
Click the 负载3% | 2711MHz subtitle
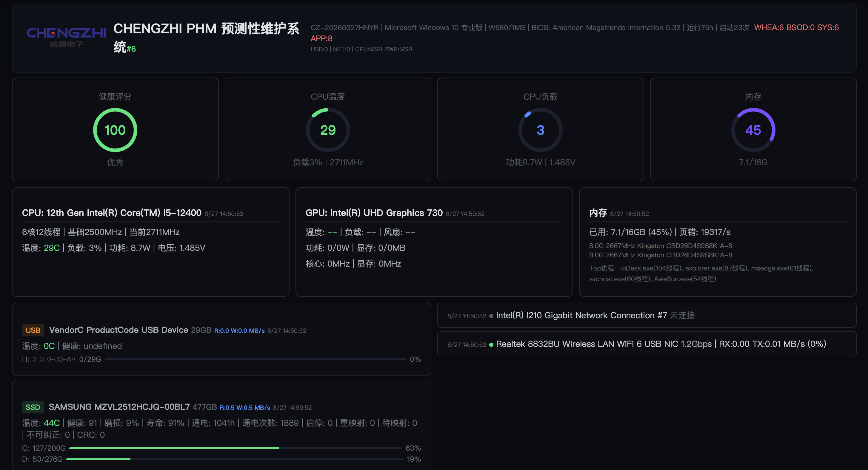(328, 162)
